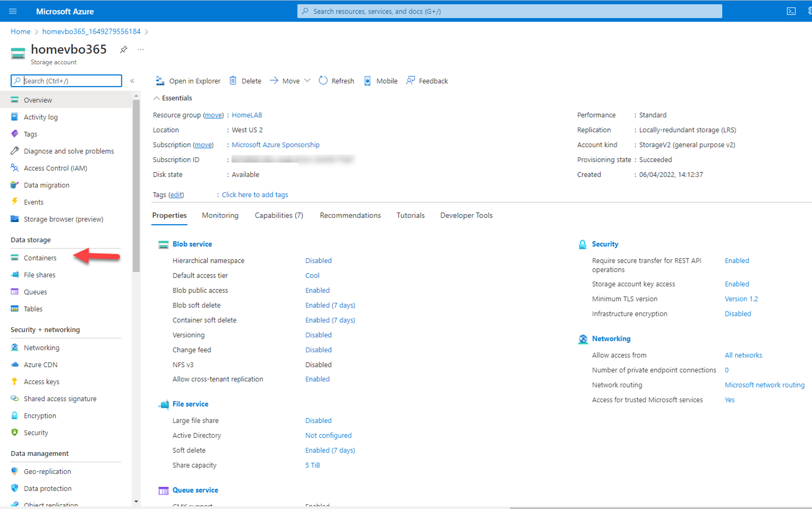The height and width of the screenshot is (509, 812).
Task: Open in Explorer toolbar button
Action: pos(188,81)
